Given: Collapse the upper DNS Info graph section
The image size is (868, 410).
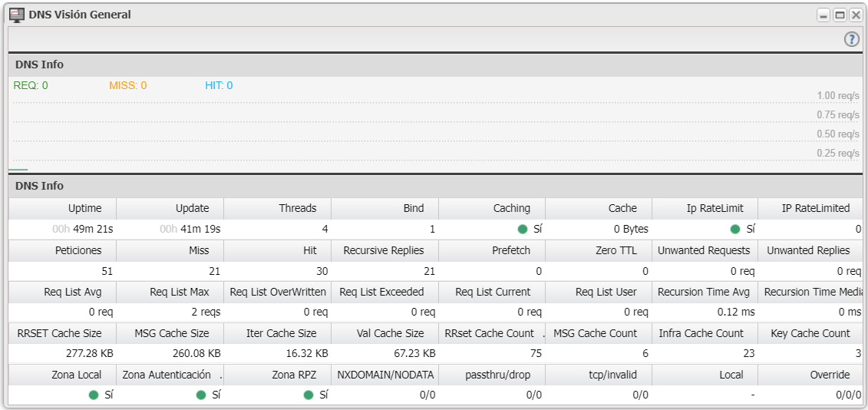Looking at the screenshot, I should point(39,64).
